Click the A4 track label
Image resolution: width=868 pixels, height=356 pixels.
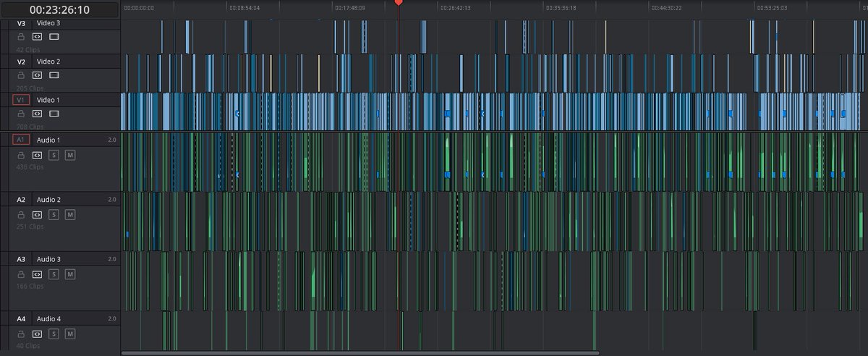[x=21, y=318]
